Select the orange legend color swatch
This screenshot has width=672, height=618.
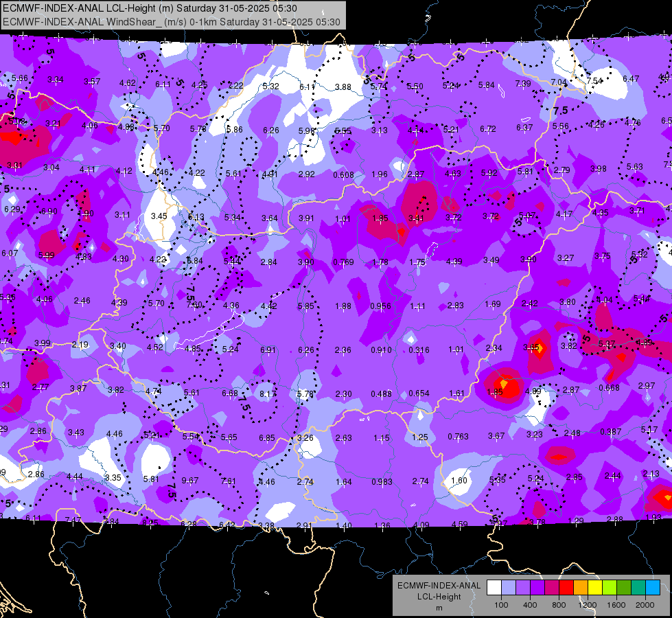point(581,588)
